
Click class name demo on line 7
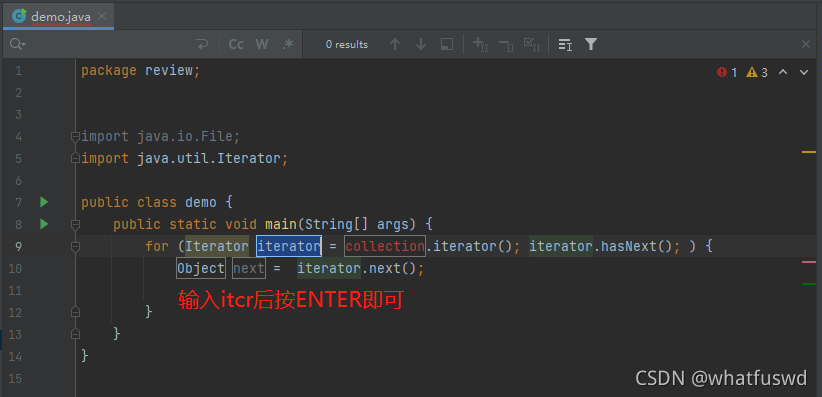pos(201,202)
